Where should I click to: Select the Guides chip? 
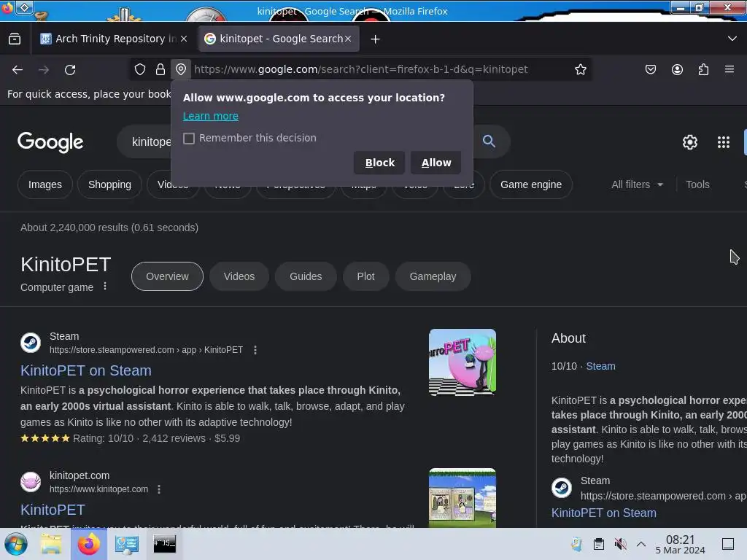(306, 276)
